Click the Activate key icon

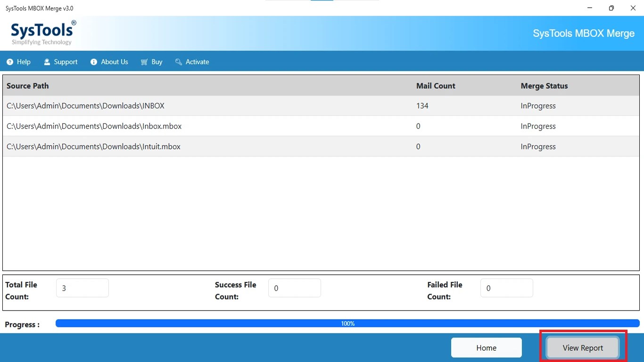pyautogui.click(x=178, y=62)
